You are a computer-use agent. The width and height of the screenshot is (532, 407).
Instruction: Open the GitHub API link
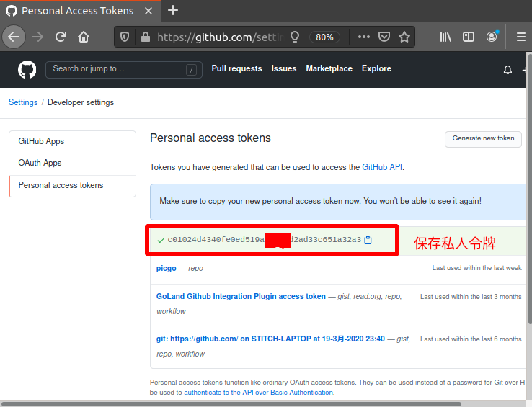(x=382, y=167)
